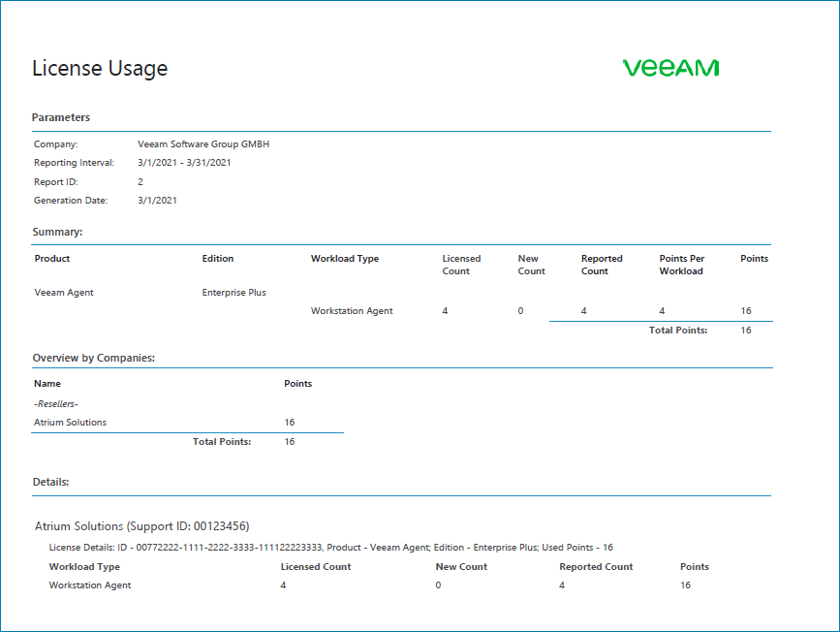Select Details New Count value 0

coord(438,585)
